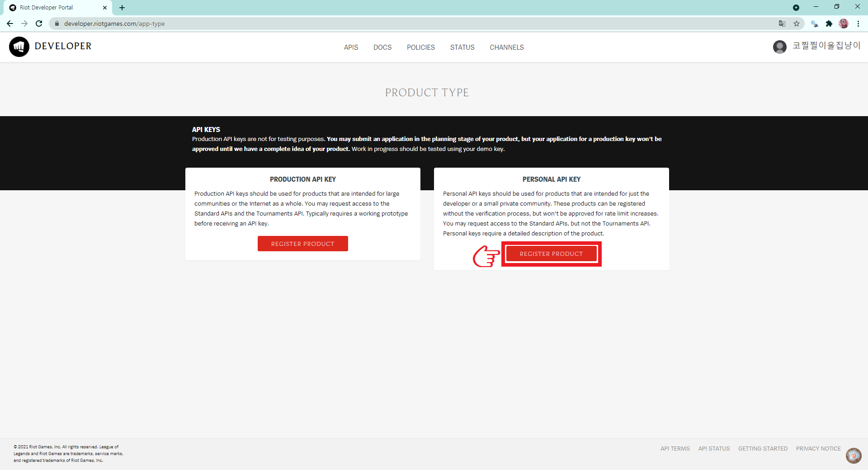Bookmark this page with star icon
Image resolution: width=868 pixels, height=470 pixels.
coord(797,23)
